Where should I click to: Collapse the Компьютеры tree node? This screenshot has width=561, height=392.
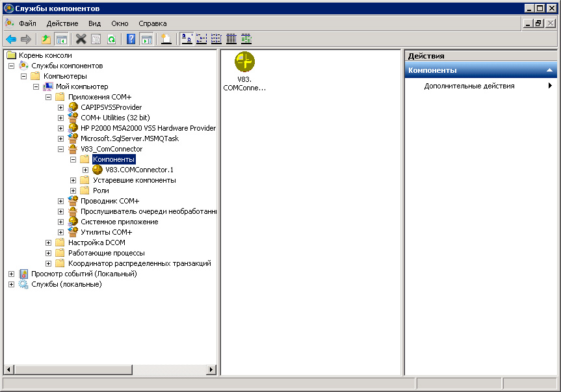23,76
